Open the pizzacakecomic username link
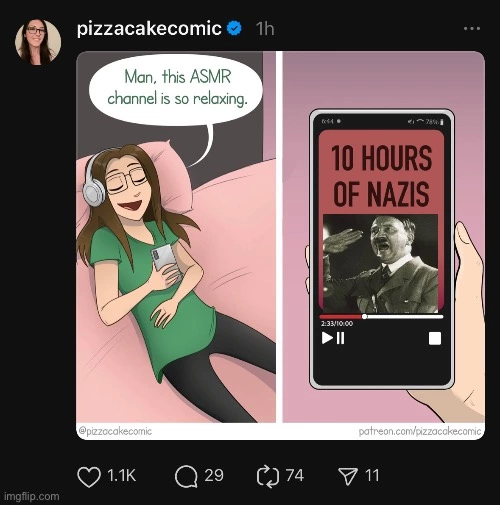 pyautogui.click(x=149, y=28)
